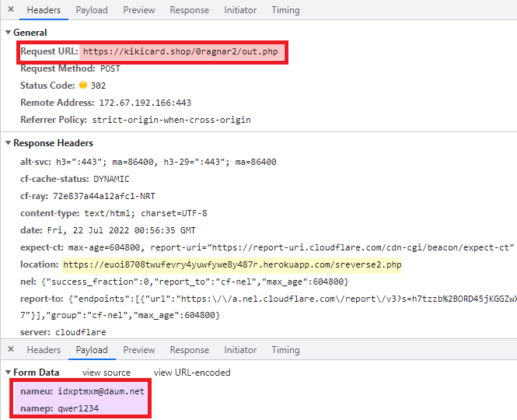Click the herokuapp location header URL
517x420 pixels.
[232, 265]
